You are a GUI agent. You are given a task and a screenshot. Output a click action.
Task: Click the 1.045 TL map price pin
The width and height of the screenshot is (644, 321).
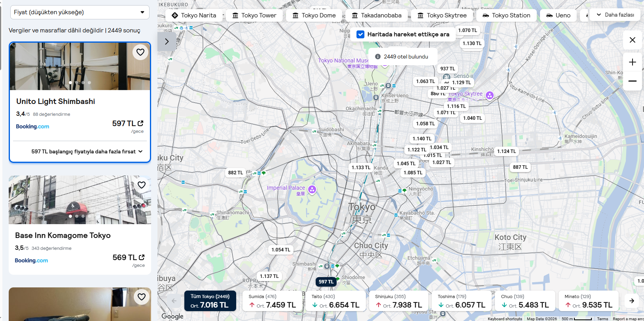(406, 163)
